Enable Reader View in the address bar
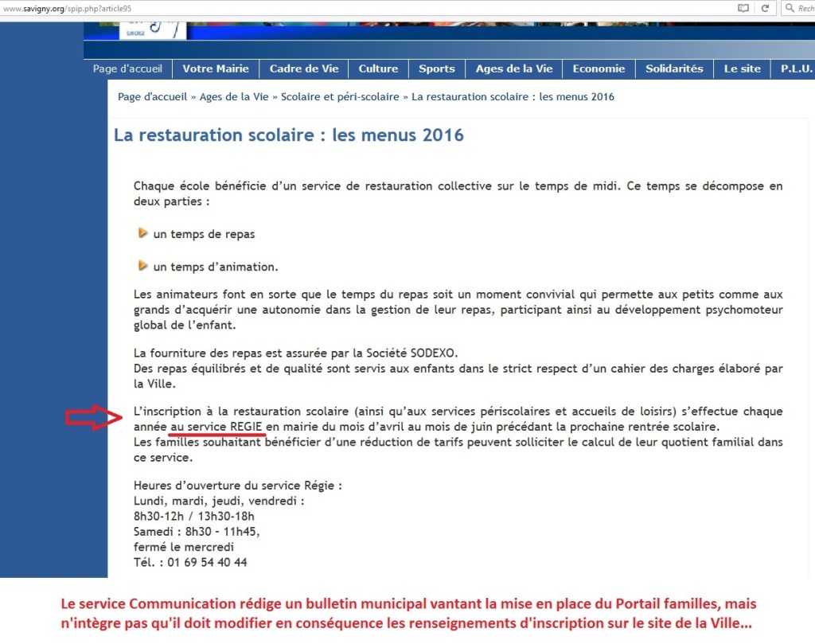The height and width of the screenshot is (644, 815). coord(743,8)
